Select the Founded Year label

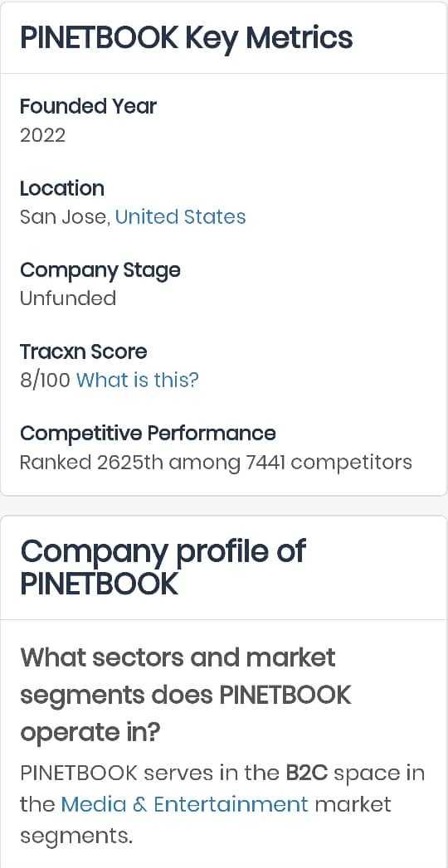coord(88,106)
